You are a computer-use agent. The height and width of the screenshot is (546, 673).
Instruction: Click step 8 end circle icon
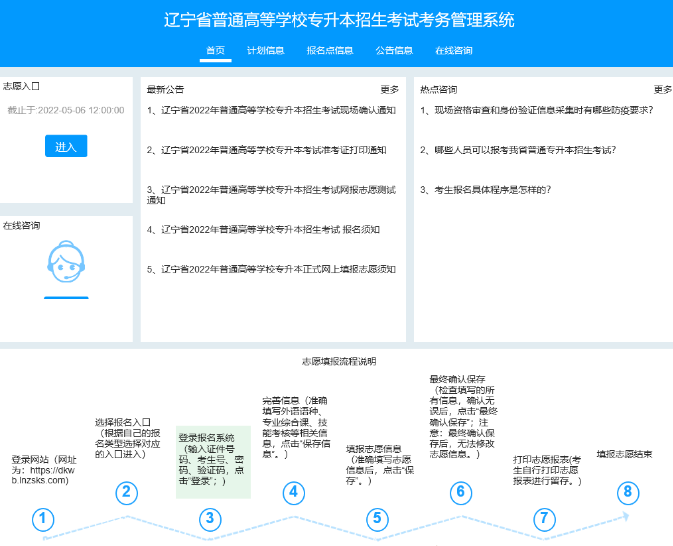point(627,491)
